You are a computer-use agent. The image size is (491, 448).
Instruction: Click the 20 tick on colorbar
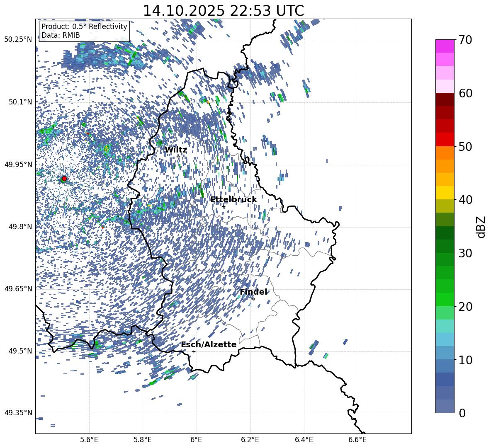[465, 306]
